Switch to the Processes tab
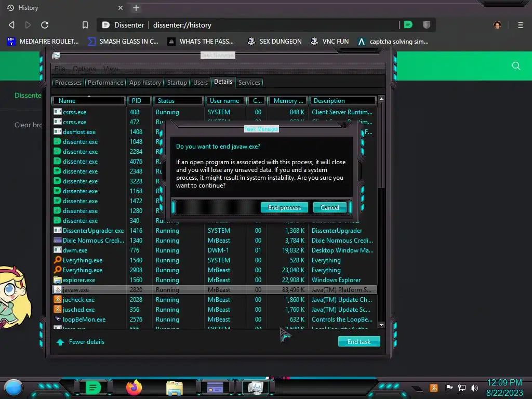 (68, 83)
